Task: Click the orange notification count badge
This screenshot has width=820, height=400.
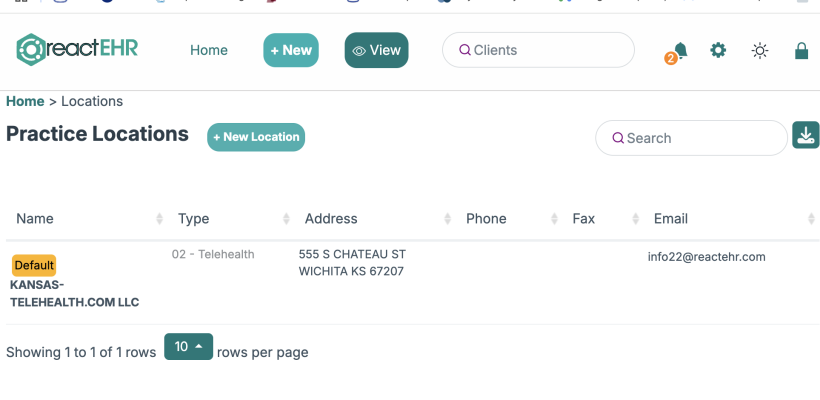Action: point(670,59)
